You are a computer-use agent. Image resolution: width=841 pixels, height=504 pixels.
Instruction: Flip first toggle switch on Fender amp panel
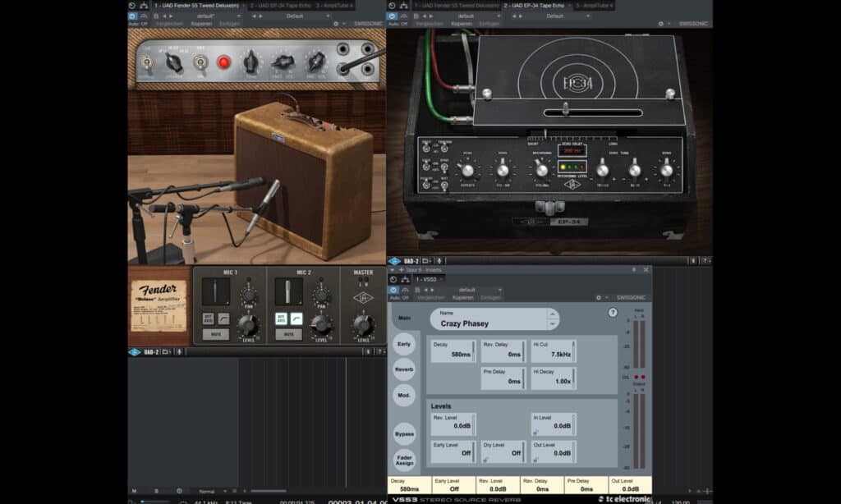[146, 62]
